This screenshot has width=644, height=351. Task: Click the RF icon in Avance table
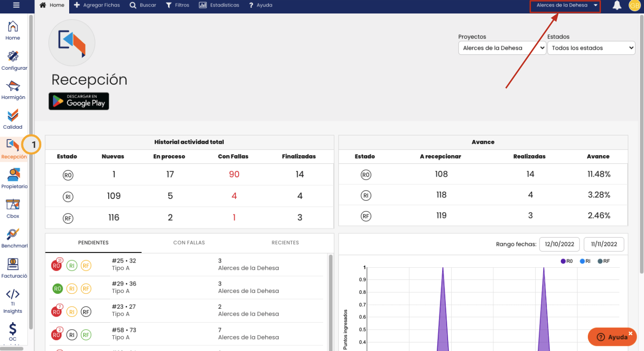(x=366, y=216)
